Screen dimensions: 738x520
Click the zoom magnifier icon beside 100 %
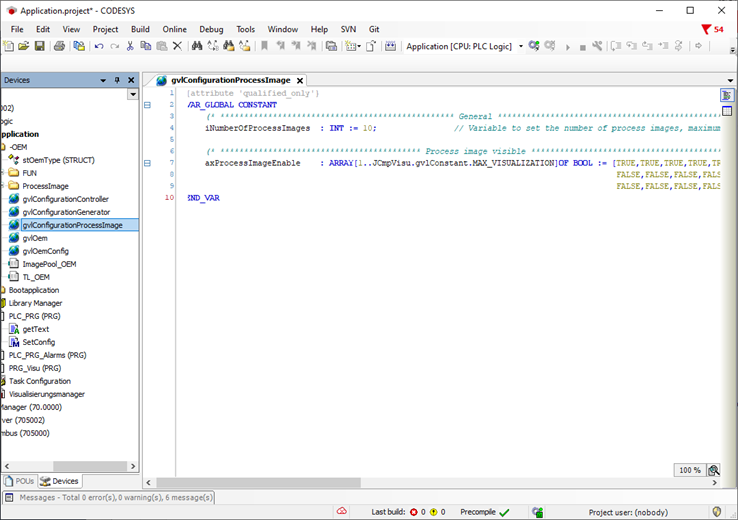[714, 470]
